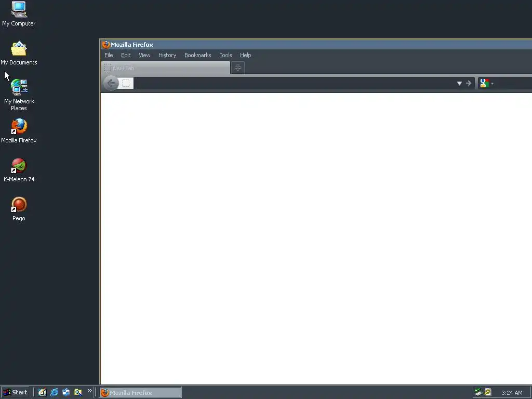This screenshot has height=399, width=532.
Task: Click the Back arrow in Firefox
Action: 111,83
